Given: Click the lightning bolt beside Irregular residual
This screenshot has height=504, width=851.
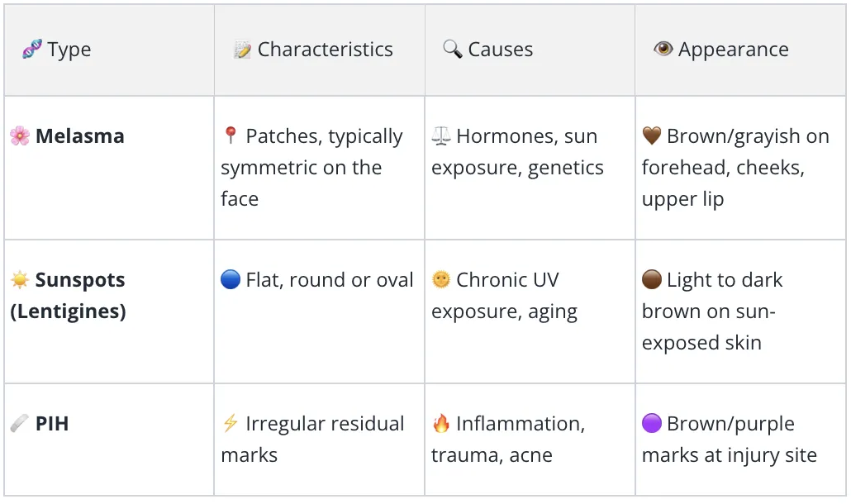Looking at the screenshot, I should (x=231, y=423).
